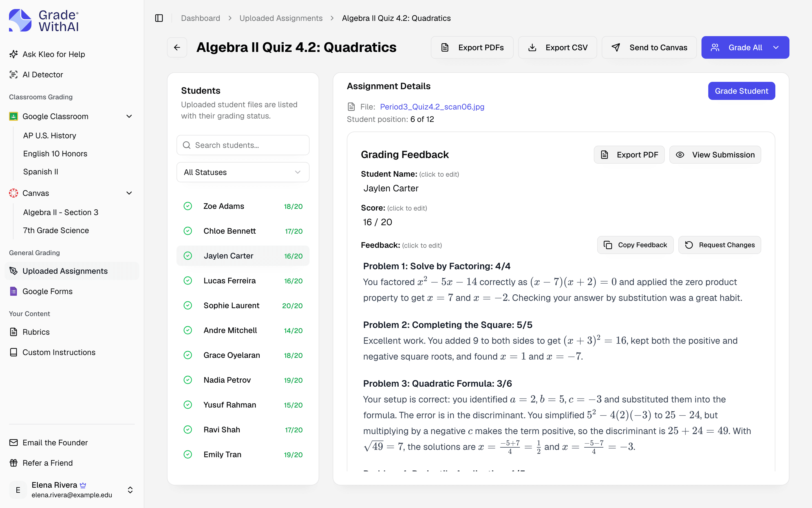Open Google Forms grading
Image resolution: width=812 pixels, height=508 pixels.
[72, 291]
